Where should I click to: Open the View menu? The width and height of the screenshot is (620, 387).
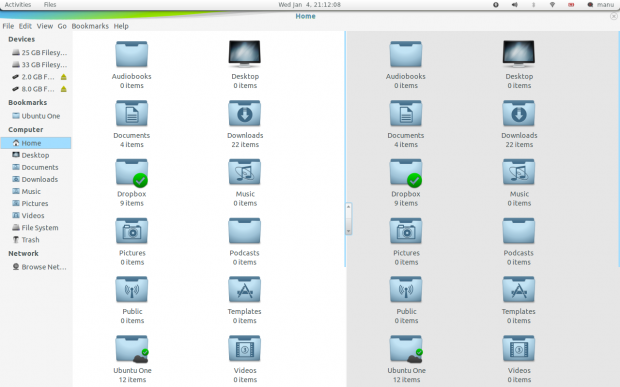(x=45, y=26)
